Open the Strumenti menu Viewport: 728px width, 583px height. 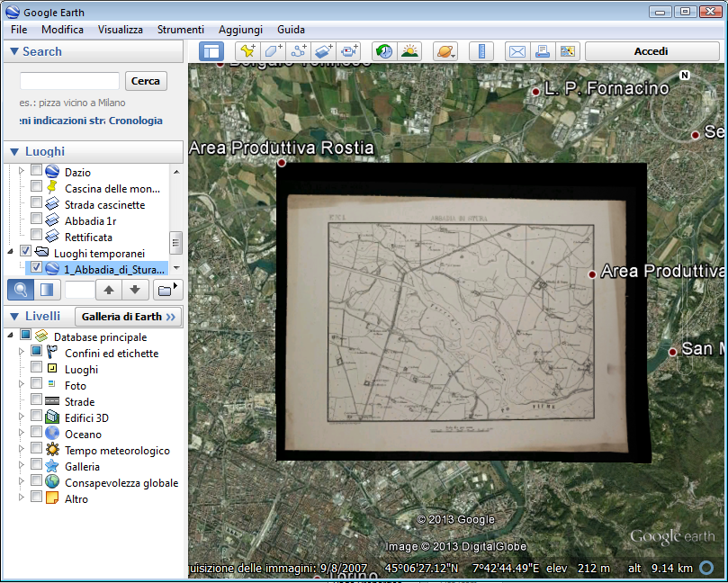(181, 30)
